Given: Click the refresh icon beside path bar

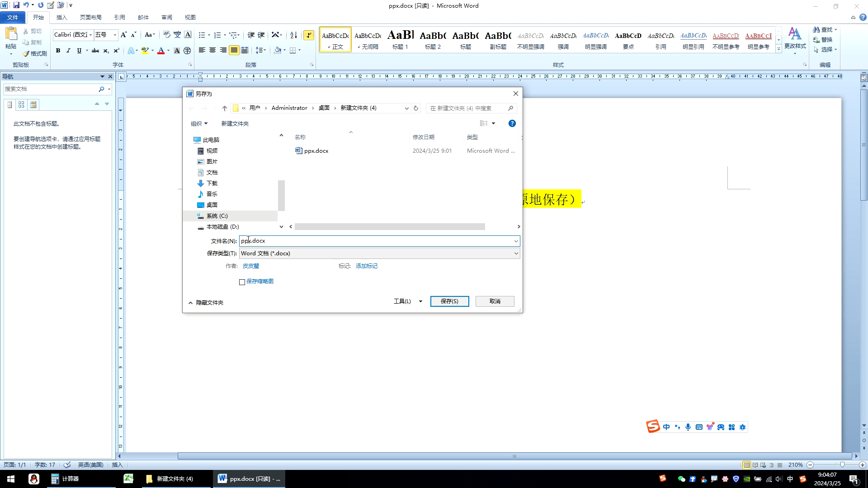Looking at the screenshot, I should coord(416,108).
